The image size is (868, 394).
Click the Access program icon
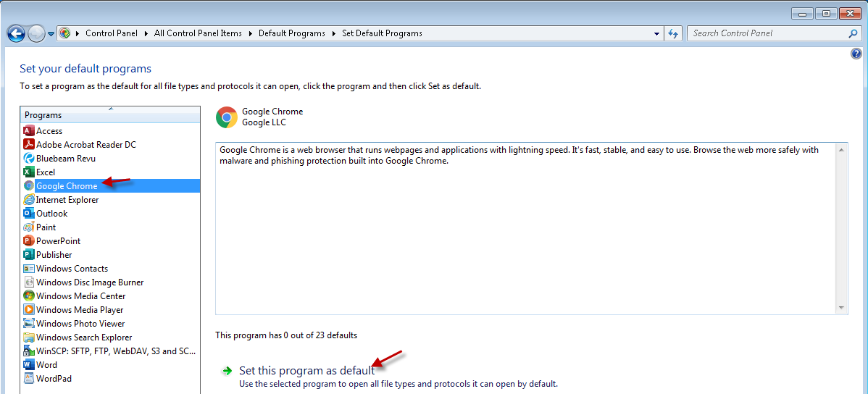(29, 131)
